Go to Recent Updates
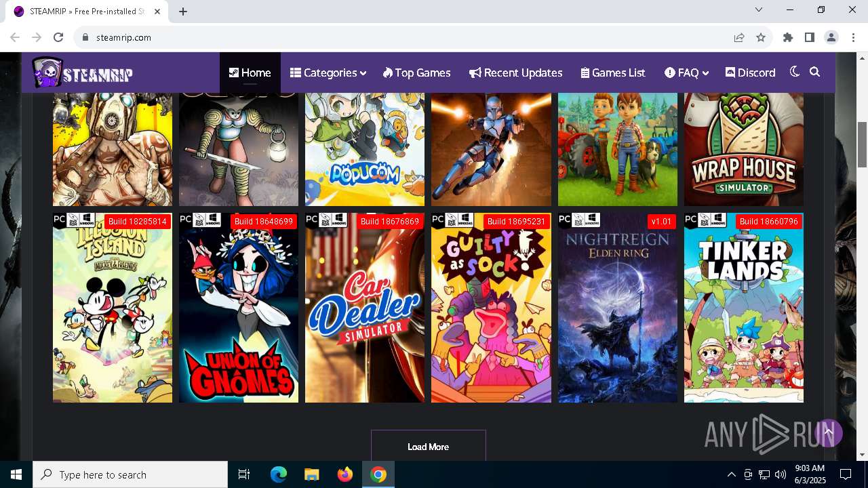Screen dimensions: 868x488 click(x=515, y=73)
